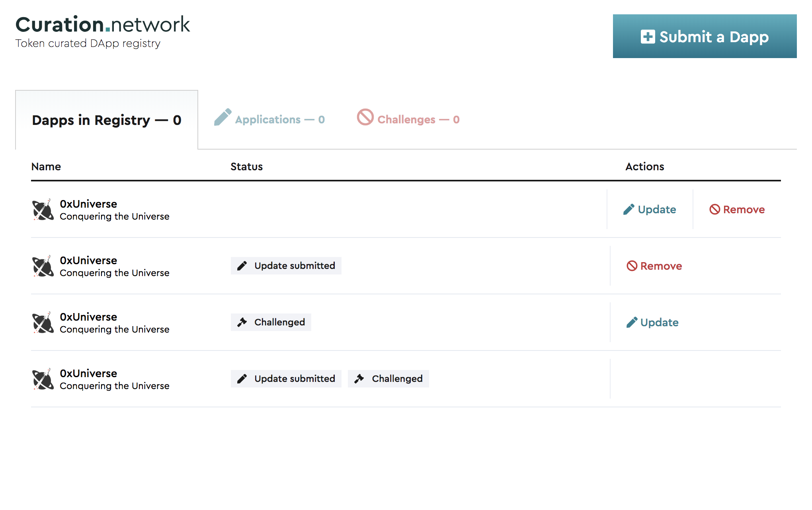Click gavel icon in last row's Challenged badge
Image resolution: width=812 pixels, height=510 pixels.
point(359,379)
